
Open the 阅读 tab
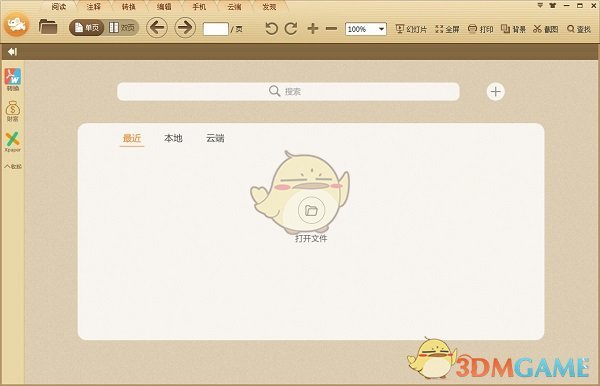pos(59,7)
